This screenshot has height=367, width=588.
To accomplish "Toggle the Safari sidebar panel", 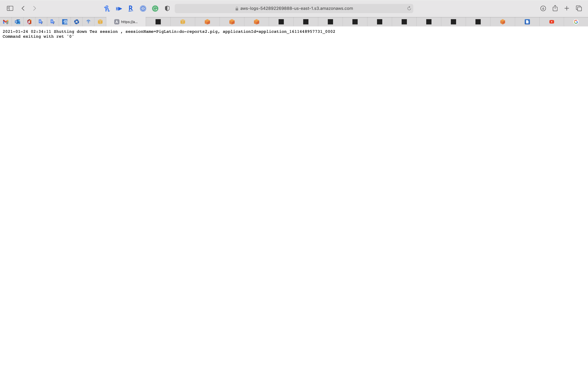I will 10,9.
